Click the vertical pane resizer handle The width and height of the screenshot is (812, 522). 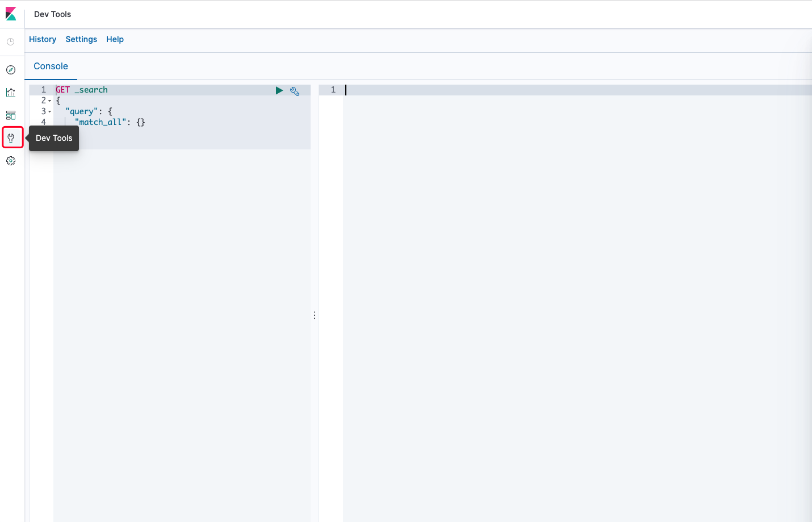click(x=315, y=315)
